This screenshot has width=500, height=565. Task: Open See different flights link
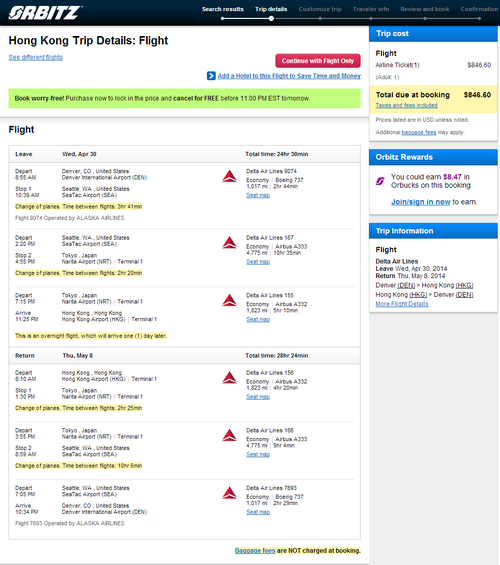pos(36,57)
